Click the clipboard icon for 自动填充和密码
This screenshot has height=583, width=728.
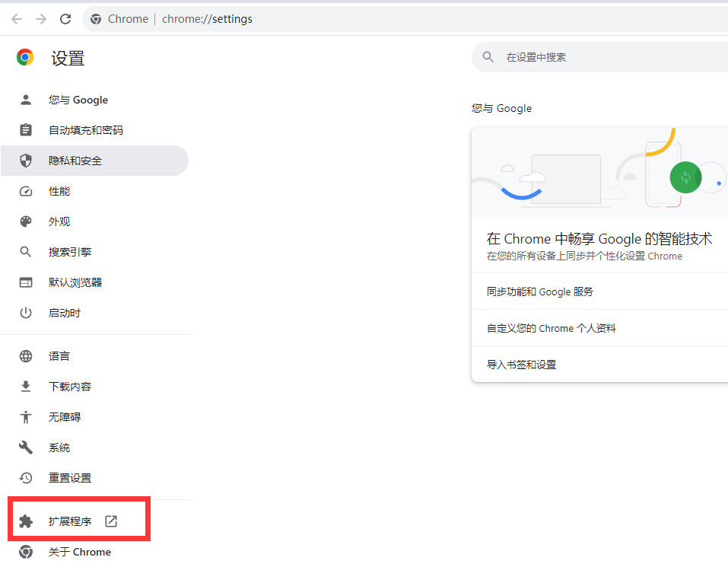click(26, 130)
